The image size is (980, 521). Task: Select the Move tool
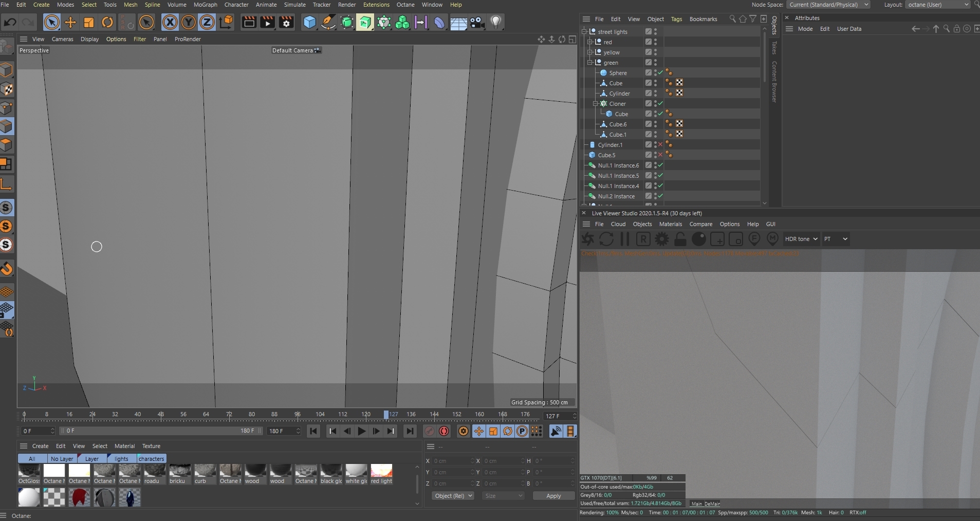coord(70,22)
